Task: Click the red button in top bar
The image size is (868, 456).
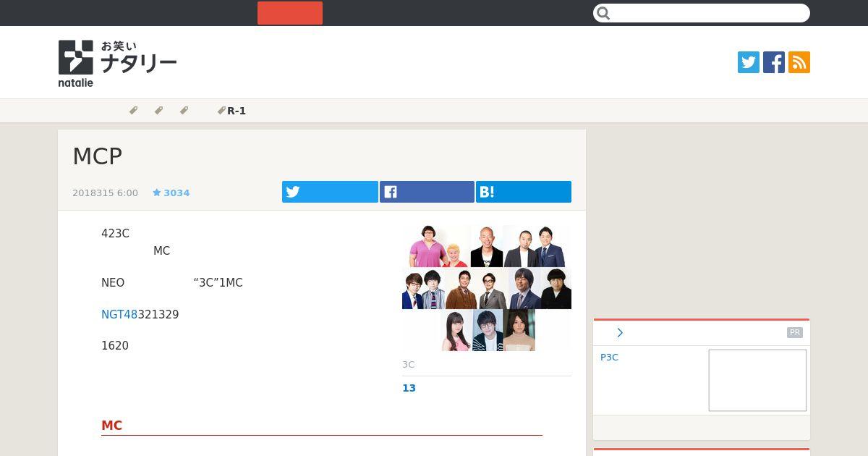Action: (x=290, y=13)
